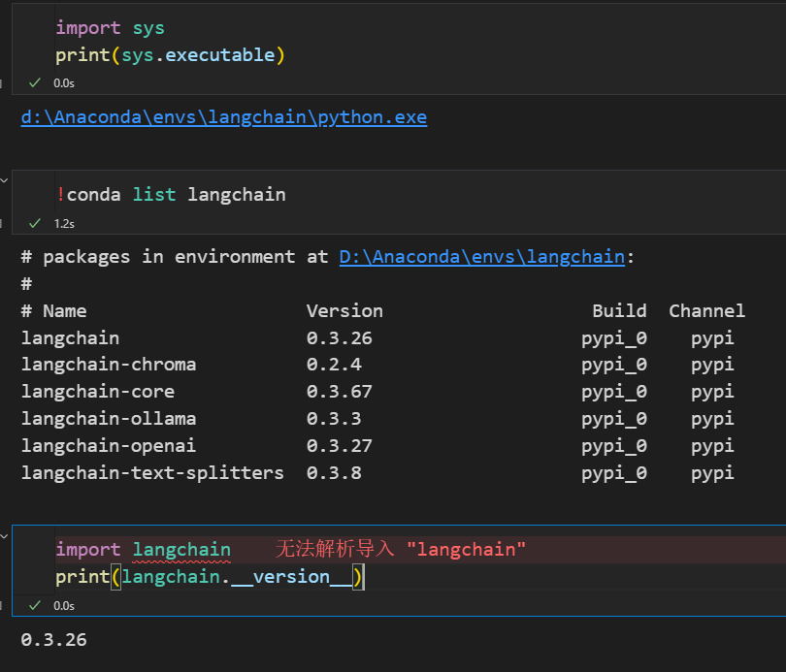Screen dimensions: 786x672
Task: Click version 0.3.3 of langchain-ollama
Action: point(334,419)
